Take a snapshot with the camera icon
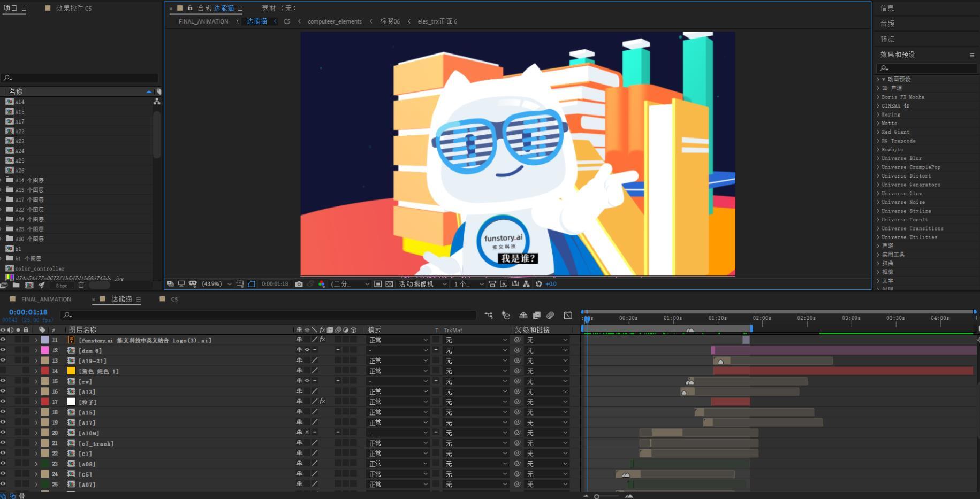Image resolution: width=980 pixels, height=499 pixels. tap(299, 284)
